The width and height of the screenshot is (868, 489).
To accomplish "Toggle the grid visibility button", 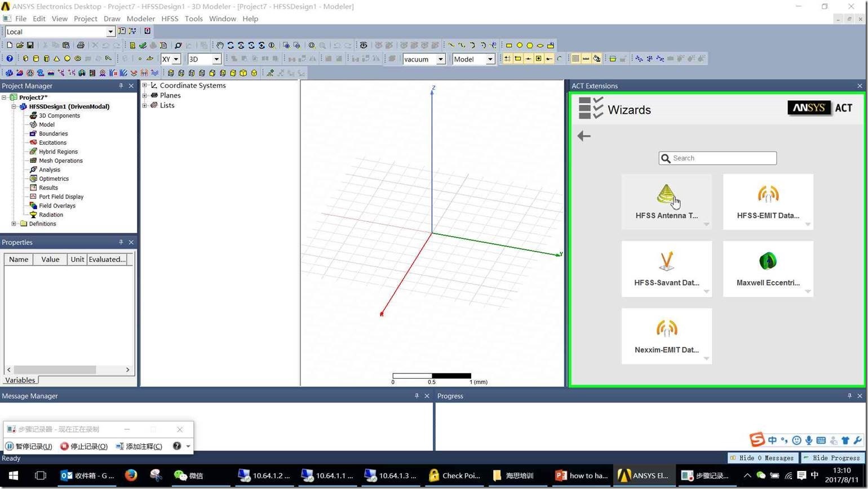I will 575,59.
